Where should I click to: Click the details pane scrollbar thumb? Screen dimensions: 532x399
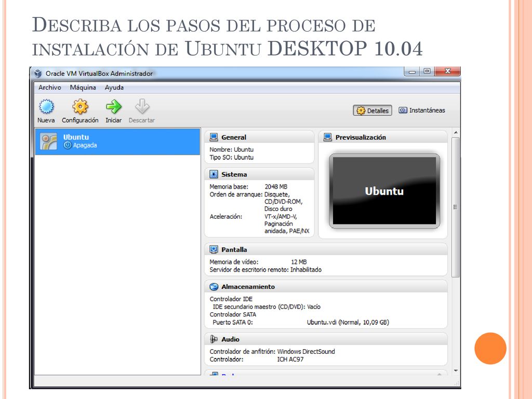pyautogui.click(x=456, y=207)
